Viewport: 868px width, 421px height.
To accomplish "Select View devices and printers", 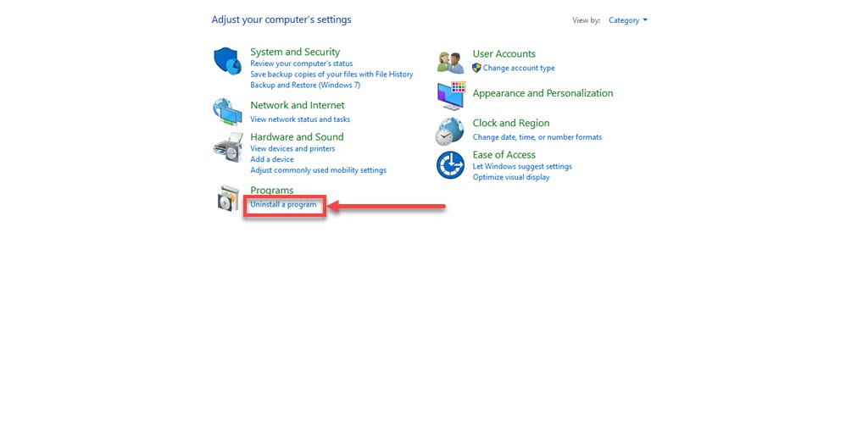I will click(x=292, y=149).
